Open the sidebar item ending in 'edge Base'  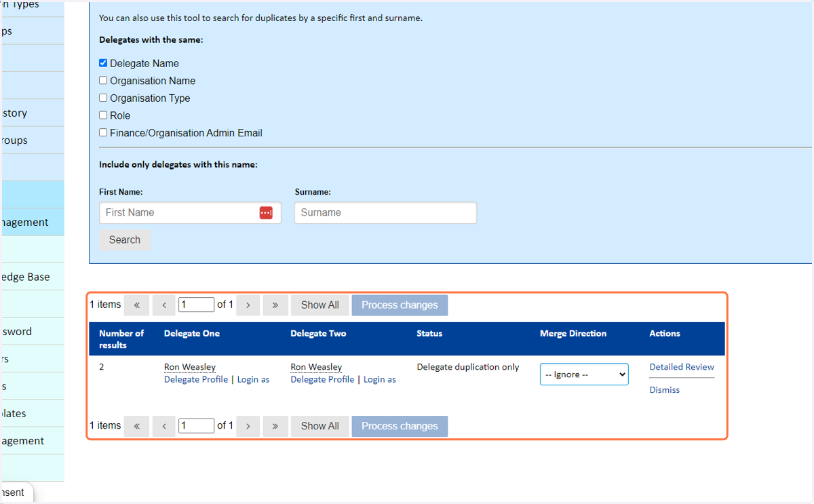pyautogui.click(x=32, y=277)
